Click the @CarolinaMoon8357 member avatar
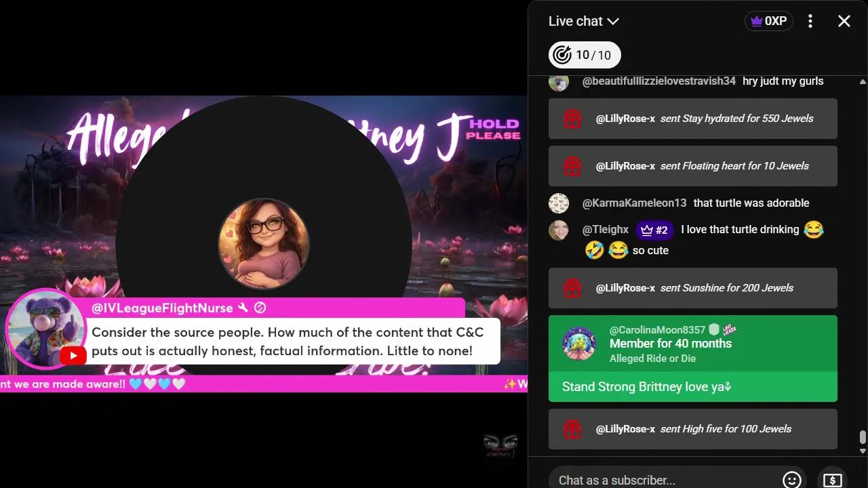Viewport: 868px width, 488px height. click(579, 344)
